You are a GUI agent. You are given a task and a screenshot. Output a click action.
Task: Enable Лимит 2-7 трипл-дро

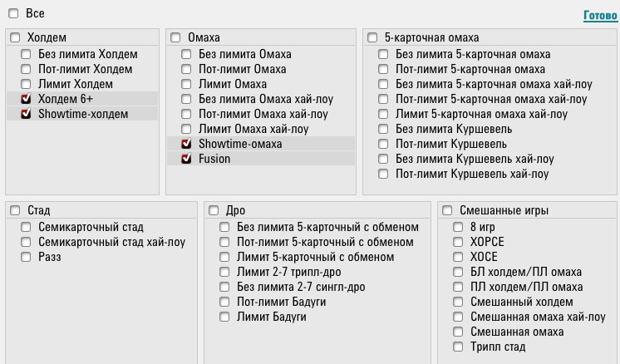(x=224, y=272)
